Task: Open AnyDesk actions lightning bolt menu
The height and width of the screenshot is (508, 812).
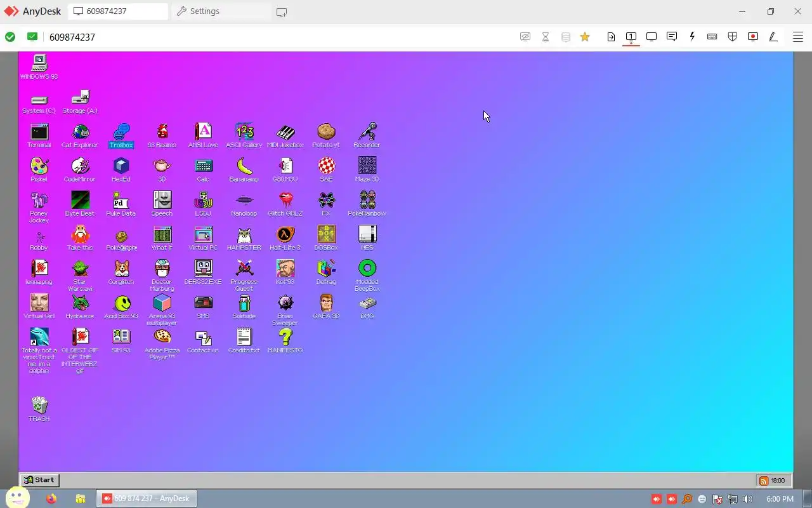Action: pos(692,37)
